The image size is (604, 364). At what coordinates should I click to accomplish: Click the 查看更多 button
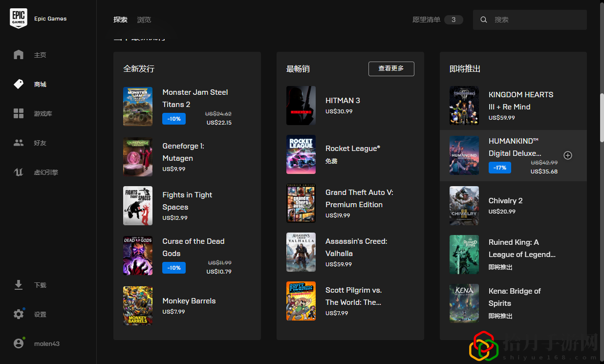[391, 69]
